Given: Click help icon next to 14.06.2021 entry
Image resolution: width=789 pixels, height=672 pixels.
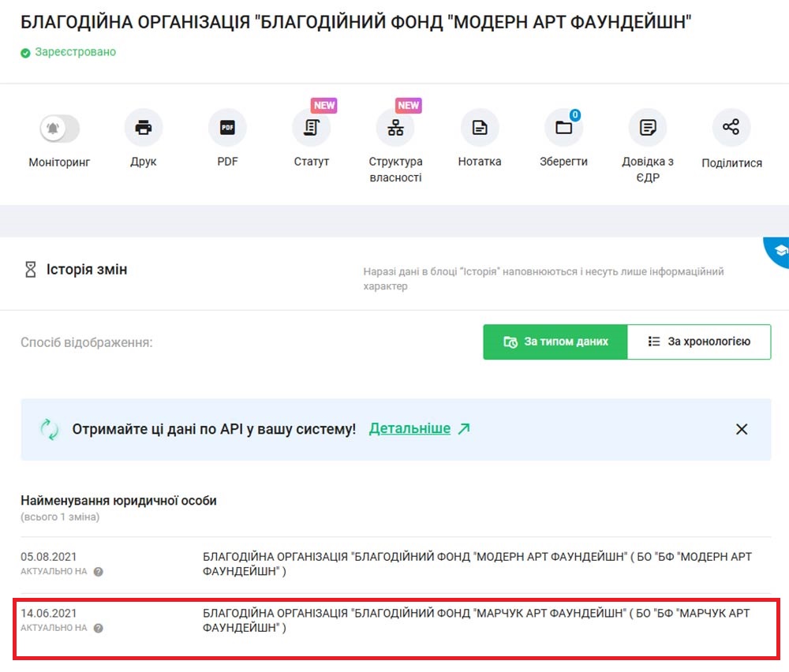Looking at the screenshot, I should [99, 629].
